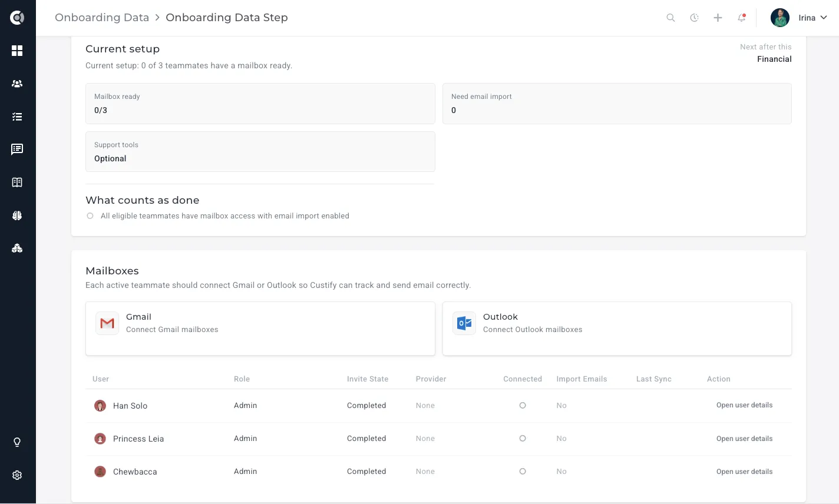The width and height of the screenshot is (839, 504).
Task: Open the stacked cubes icon in sidebar
Action: (x=17, y=248)
